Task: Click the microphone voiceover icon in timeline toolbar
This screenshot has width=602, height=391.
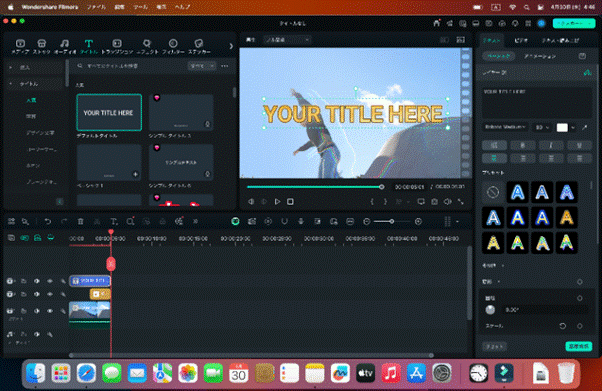Action: [x=301, y=221]
